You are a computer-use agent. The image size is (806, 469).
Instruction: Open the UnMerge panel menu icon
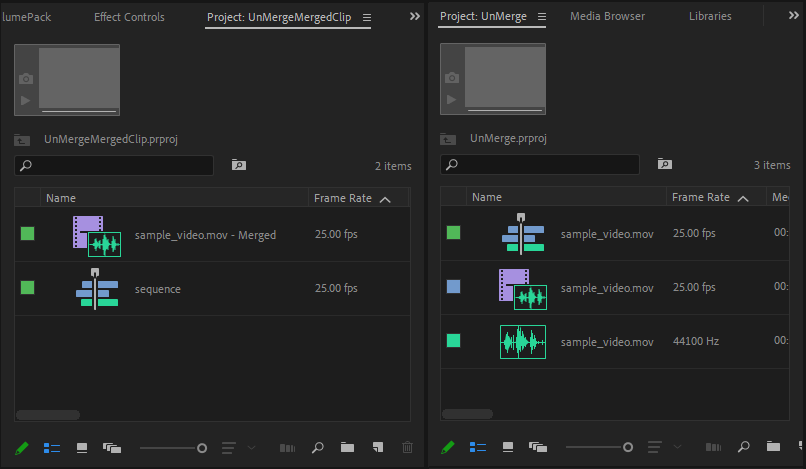(542, 16)
